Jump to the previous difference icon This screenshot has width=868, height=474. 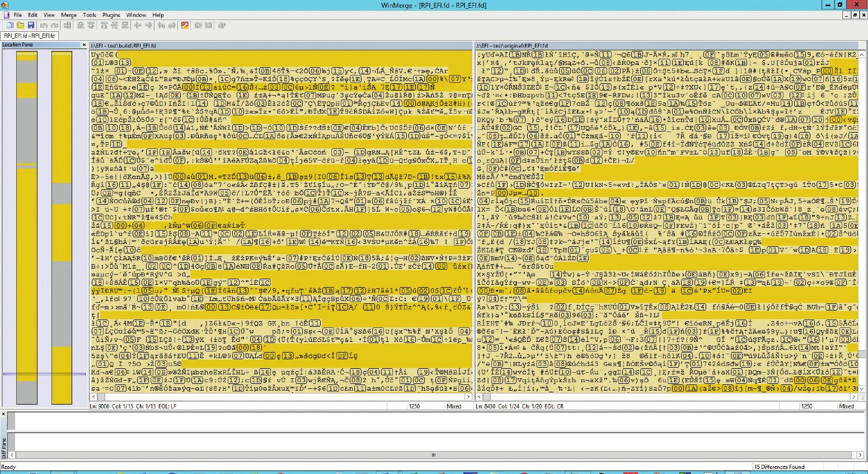(x=91, y=25)
